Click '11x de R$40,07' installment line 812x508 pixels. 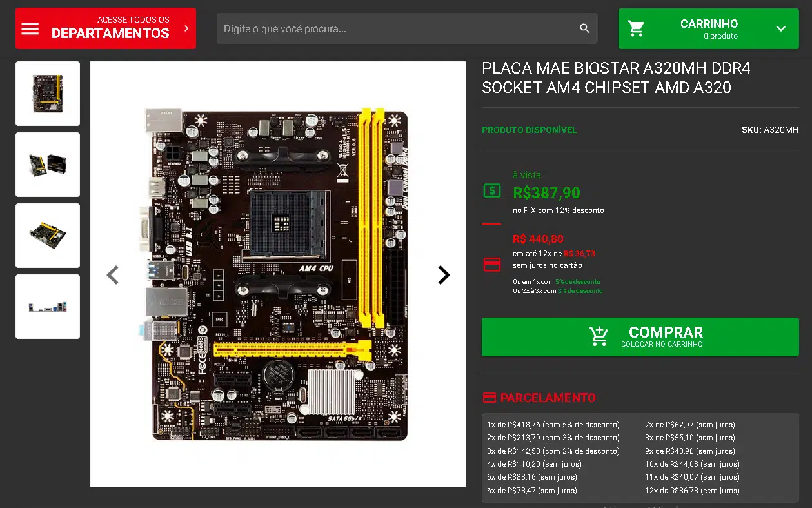point(692,477)
